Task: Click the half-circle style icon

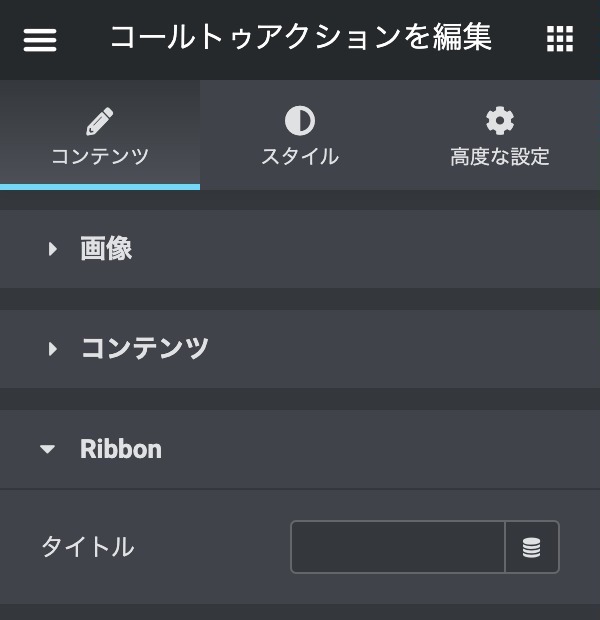Action: 299,122
